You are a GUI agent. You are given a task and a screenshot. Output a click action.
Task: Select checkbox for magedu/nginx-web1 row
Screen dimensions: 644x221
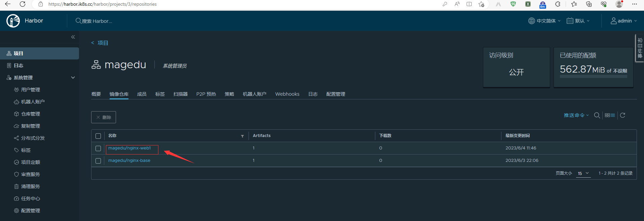(x=98, y=148)
